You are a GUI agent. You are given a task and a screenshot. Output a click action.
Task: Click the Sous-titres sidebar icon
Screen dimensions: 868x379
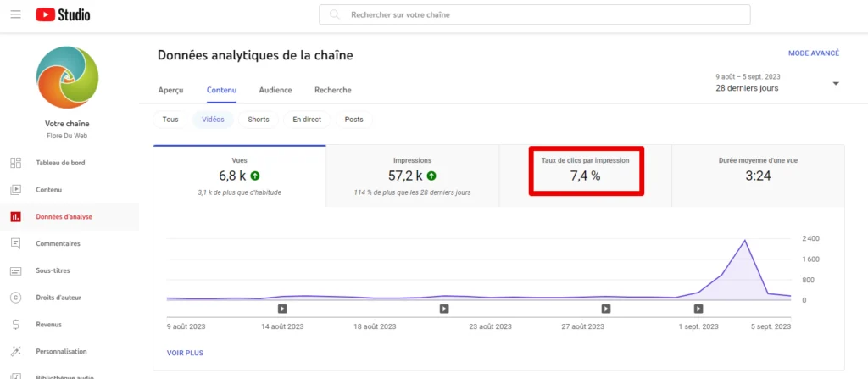pos(15,270)
